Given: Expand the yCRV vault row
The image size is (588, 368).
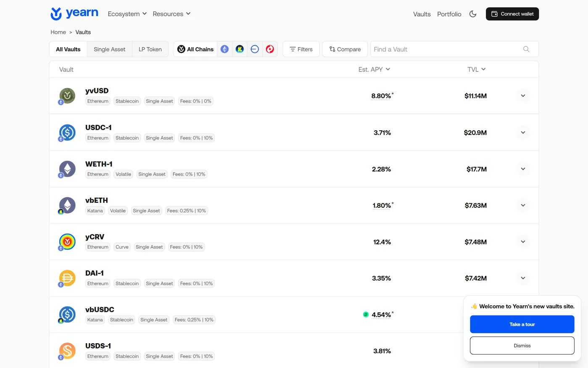Looking at the screenshot, I should coord(523,242).
